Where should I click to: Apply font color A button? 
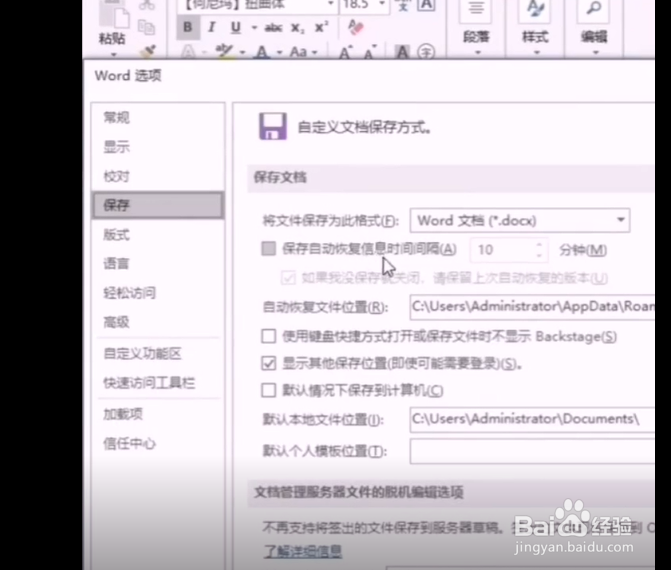(x=262, y=52)
